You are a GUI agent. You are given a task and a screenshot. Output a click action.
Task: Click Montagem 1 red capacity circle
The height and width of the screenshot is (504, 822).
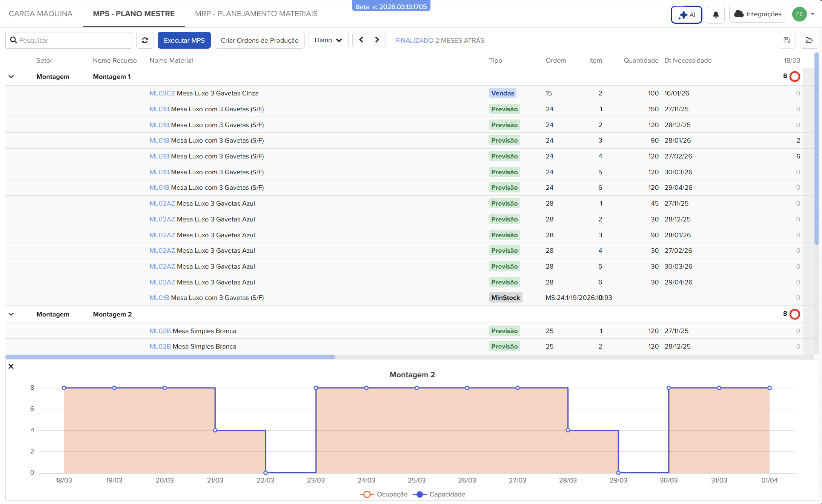[x=794, y=77]
